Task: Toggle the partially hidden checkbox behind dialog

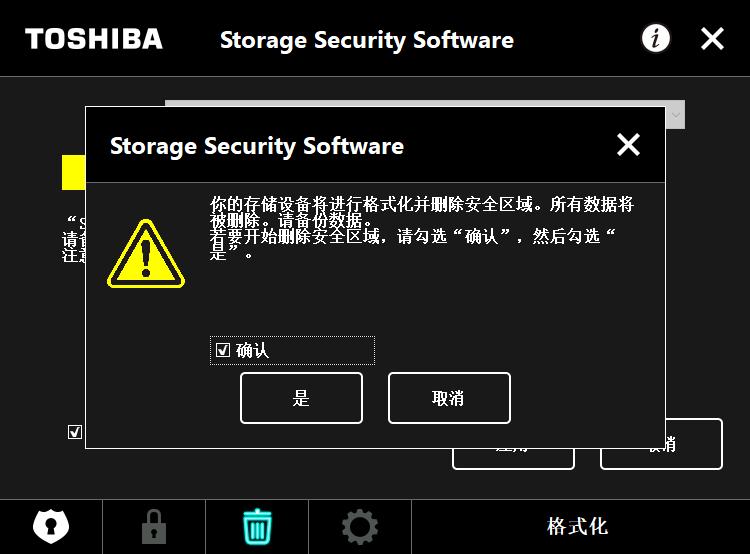Action: (x=75, y=432)
